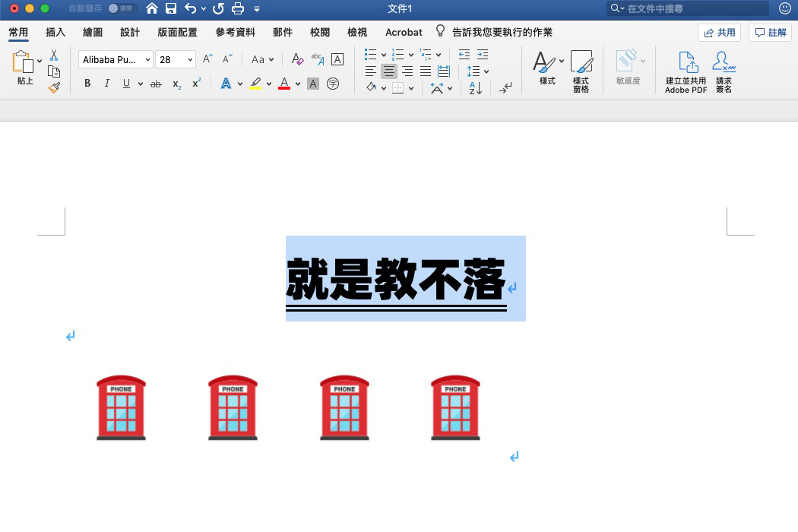Click the 共用 share button
This screenshot has width=798, height=532.
[x=718, y=32]
